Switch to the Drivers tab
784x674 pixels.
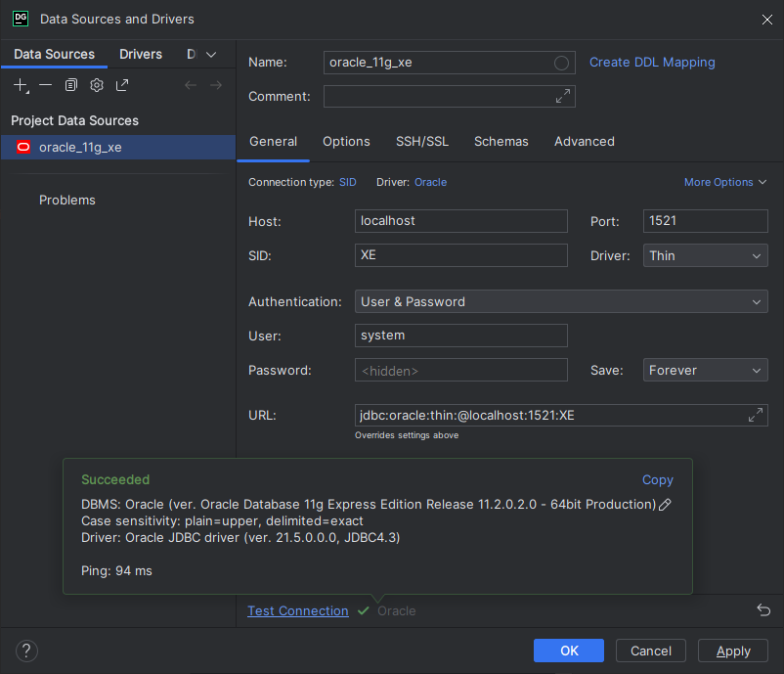click(141, 54)
